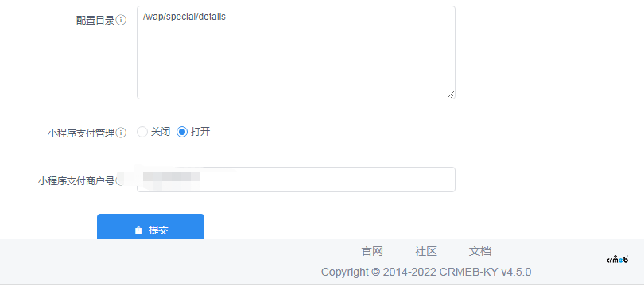Click the info icon next to 小程序支付管理
644x286 pixels.
tap(121, 133)
